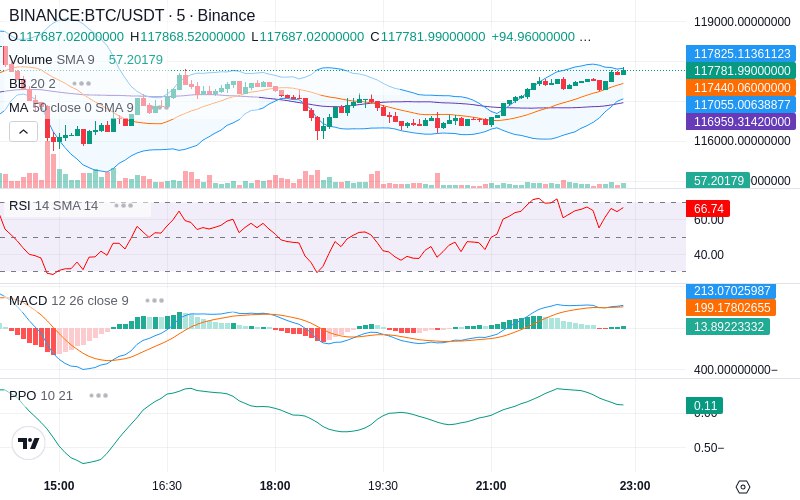Open more options dots next to RSI legend

point(123,206)
